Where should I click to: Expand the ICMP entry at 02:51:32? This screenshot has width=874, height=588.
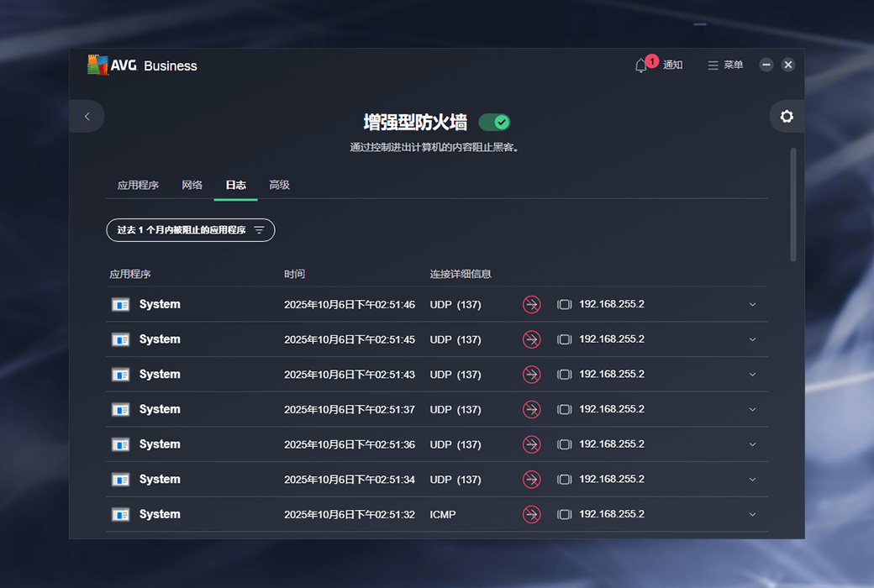pyautogui.click(x=752, y=515)
